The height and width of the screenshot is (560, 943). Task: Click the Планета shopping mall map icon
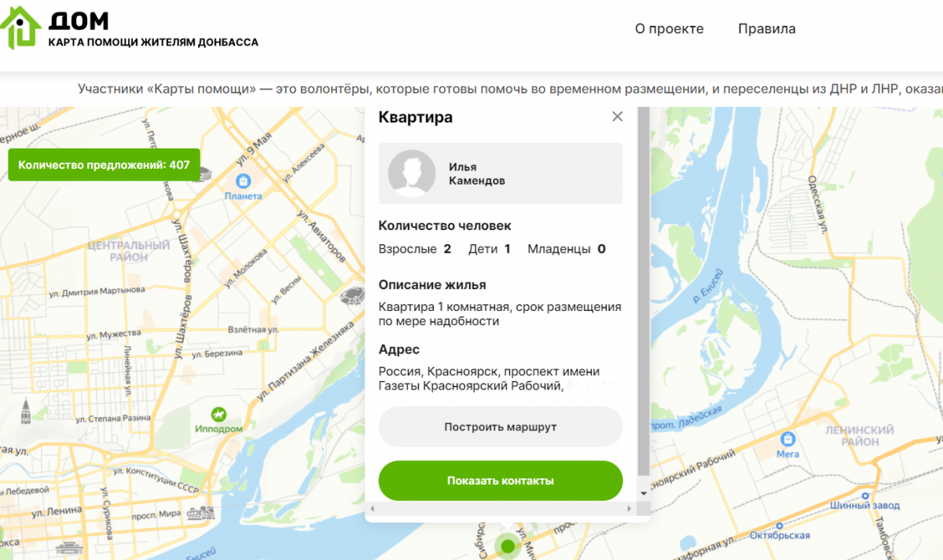click(243, 181)
